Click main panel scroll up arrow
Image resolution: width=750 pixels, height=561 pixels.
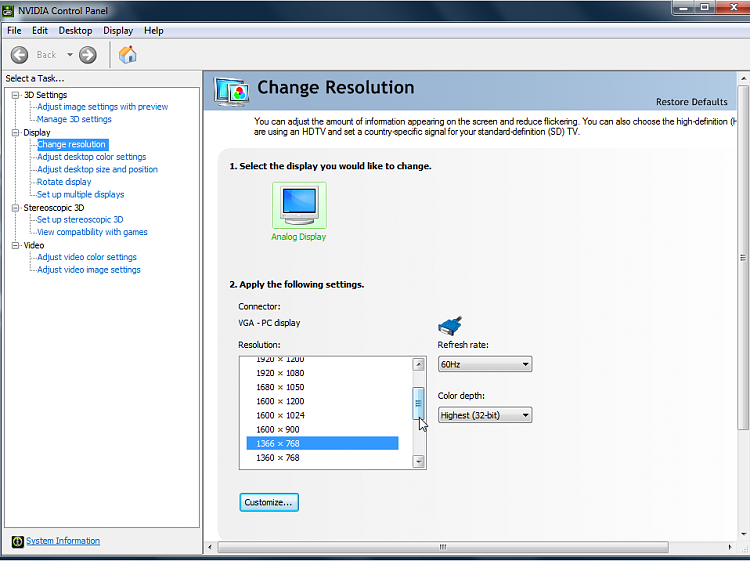743,78
